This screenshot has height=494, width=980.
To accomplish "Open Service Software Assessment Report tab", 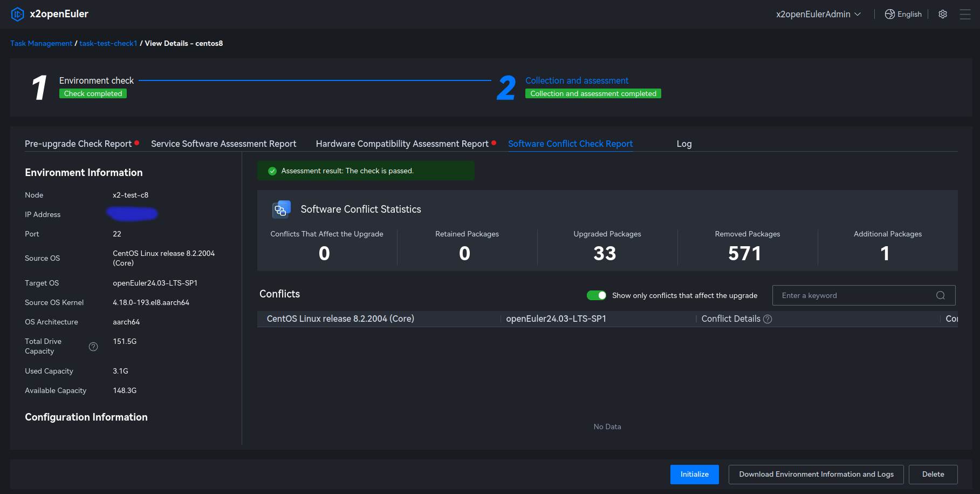I will pos(223,144).
